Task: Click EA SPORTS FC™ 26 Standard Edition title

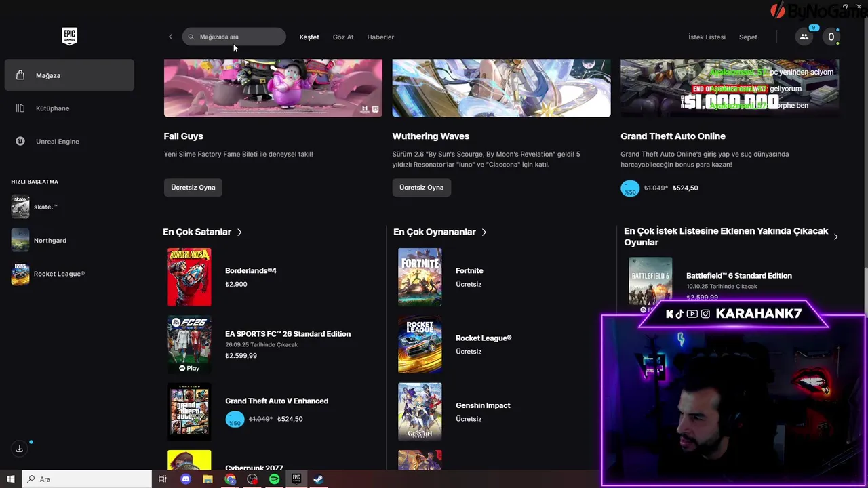Action: pyautogui.click(x=288, y=334)
